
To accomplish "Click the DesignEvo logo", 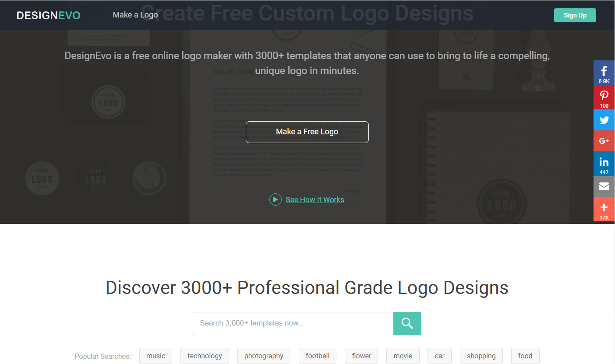I will (49, 16).
